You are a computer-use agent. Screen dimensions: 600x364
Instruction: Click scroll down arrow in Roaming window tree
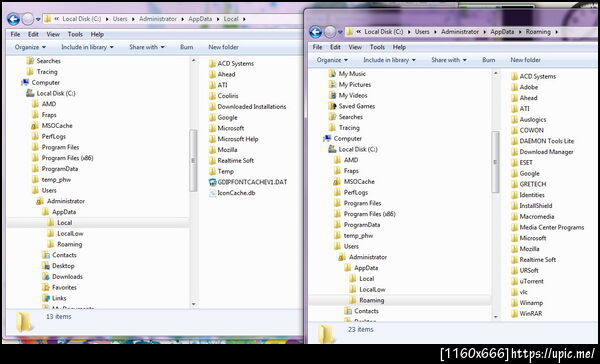point(496,317)
